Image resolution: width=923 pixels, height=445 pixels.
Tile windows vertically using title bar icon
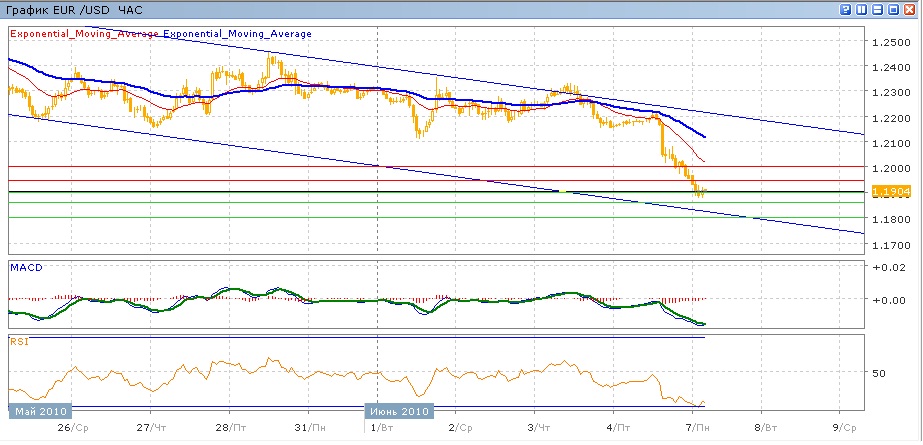click(863, 10)
